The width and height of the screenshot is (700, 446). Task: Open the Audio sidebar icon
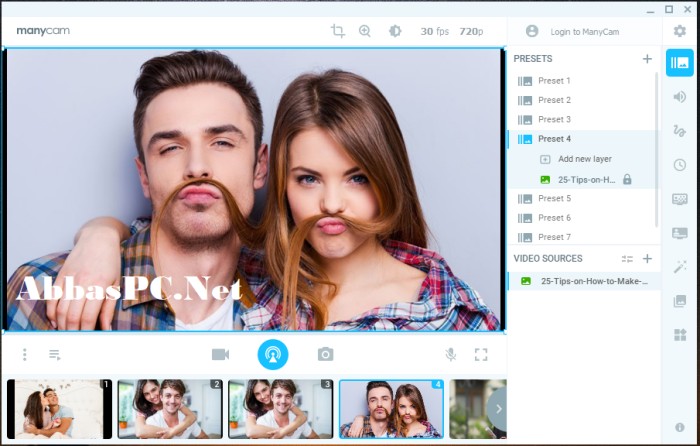(679, 97)
